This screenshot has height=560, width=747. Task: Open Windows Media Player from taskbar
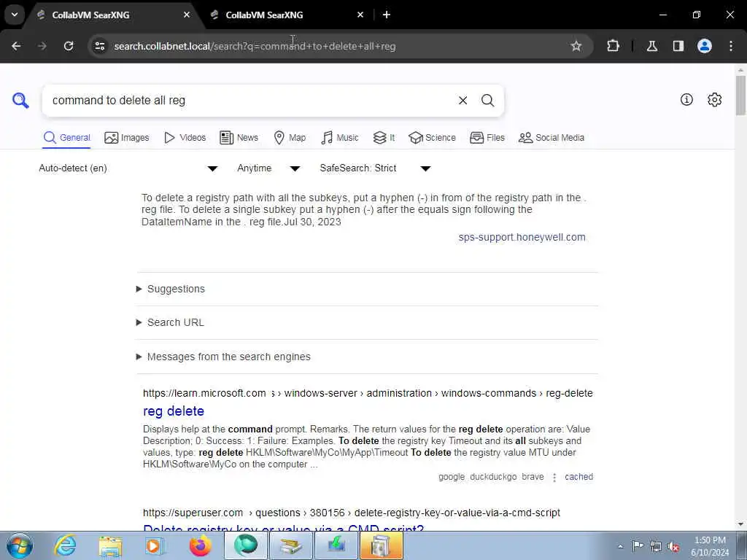(x=155, y=545)
